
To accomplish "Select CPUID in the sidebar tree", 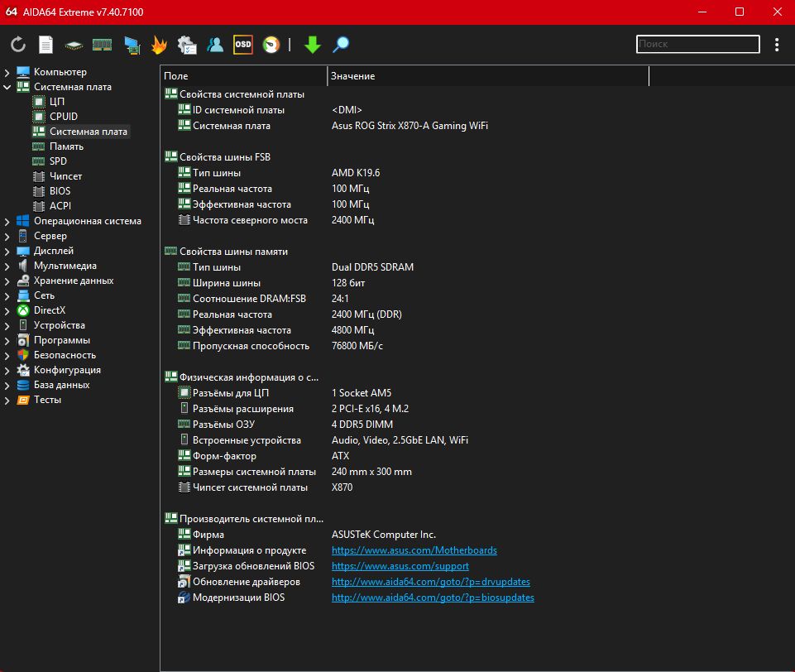I will pyautogui.click(x=64, y=117).
